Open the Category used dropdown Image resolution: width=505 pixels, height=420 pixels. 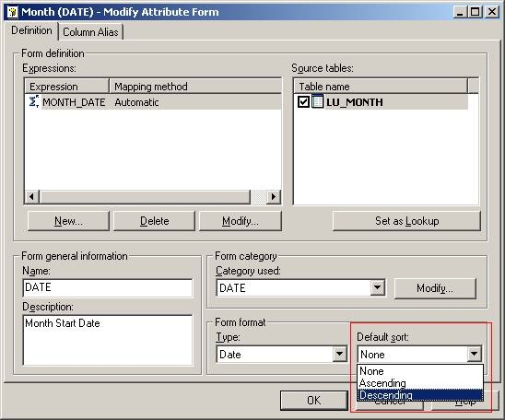tap(378, 287)
